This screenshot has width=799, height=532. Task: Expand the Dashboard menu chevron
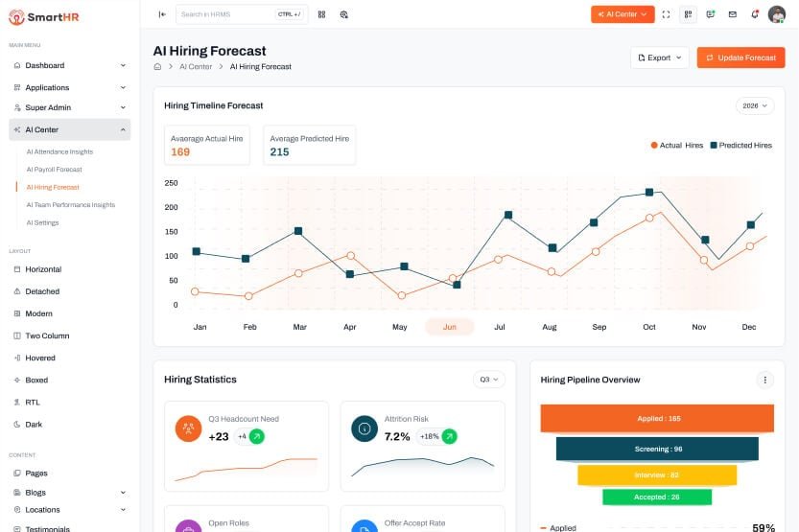pyautogui.click(x=123, y=65)
